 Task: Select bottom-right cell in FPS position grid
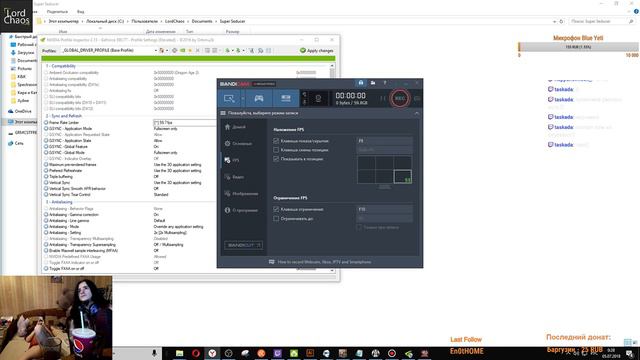pyautogui.click(x=402, y=177)
